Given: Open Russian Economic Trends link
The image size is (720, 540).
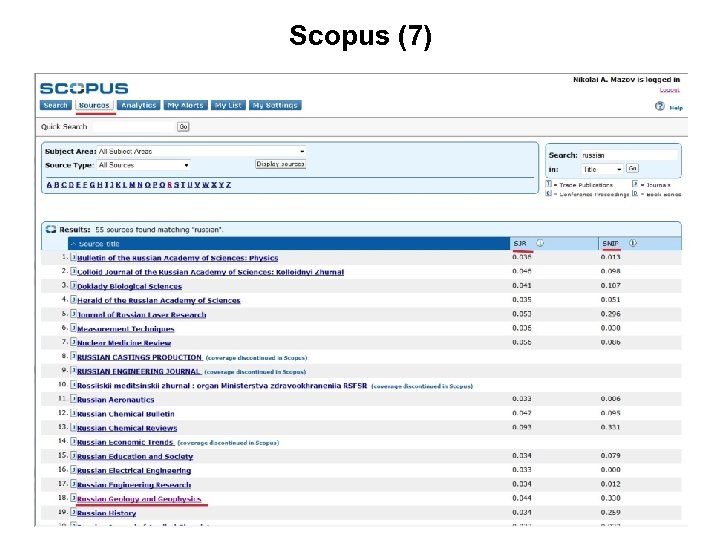Looking at the screenshot, I should tap(125, 443).
